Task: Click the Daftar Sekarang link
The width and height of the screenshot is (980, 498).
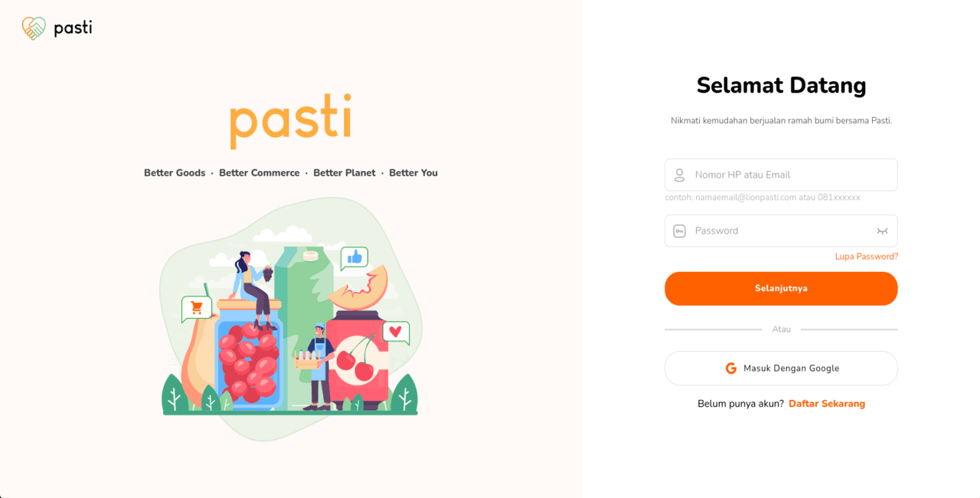Action: (827, 403)
